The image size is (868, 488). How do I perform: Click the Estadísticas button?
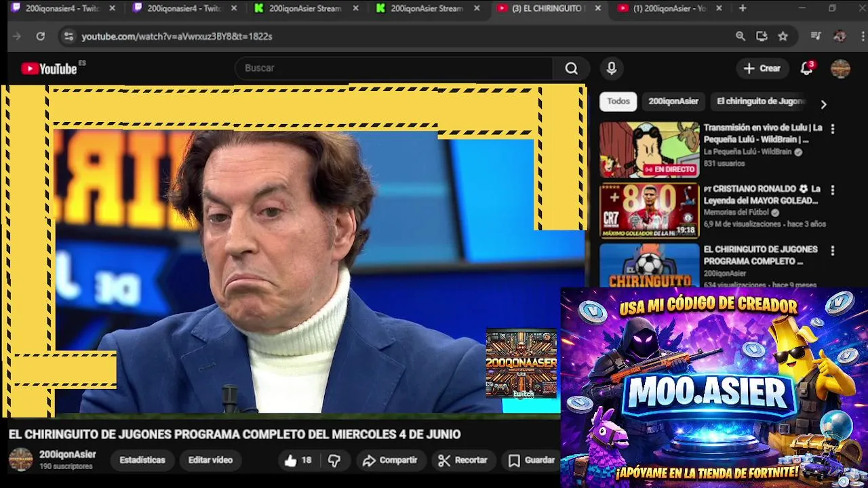142,460
